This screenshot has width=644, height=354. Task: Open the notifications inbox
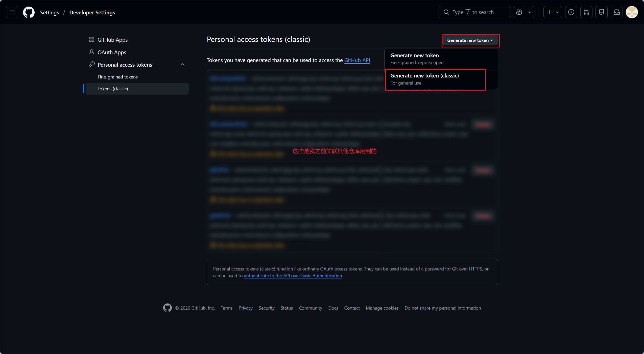[617, 12]
